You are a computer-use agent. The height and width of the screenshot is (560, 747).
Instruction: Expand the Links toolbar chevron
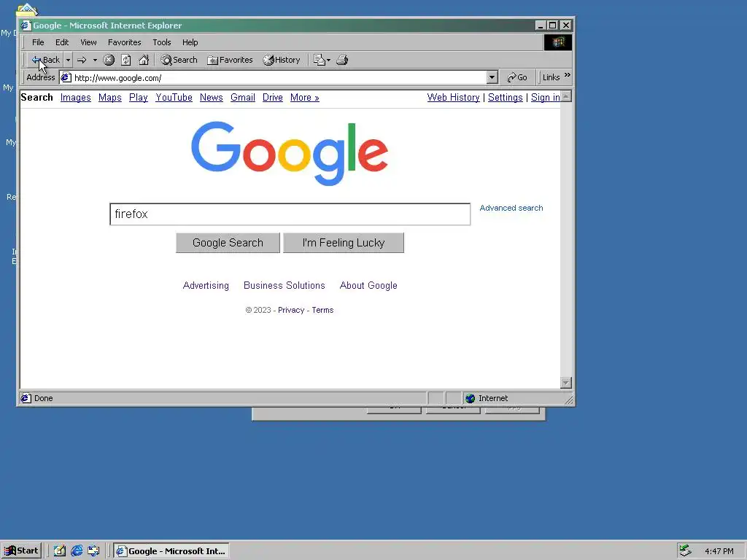(567, 75)
